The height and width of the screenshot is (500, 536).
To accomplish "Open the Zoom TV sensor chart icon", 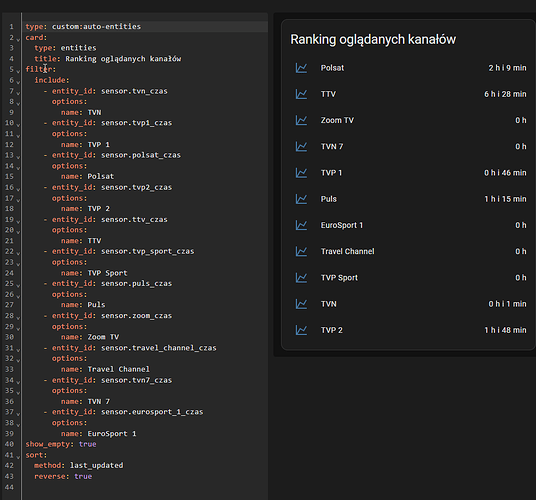I will click(x=301, y=120).
